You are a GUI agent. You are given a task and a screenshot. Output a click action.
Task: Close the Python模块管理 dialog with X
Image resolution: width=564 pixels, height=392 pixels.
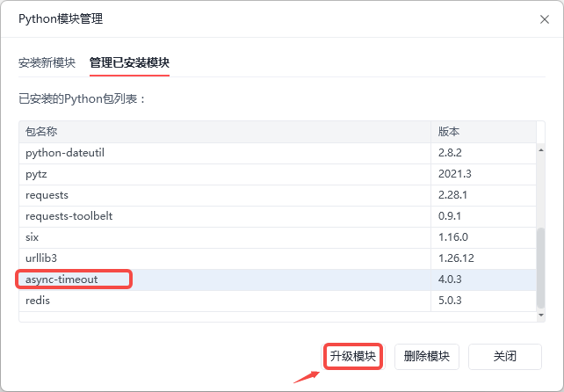click(540, 18)
